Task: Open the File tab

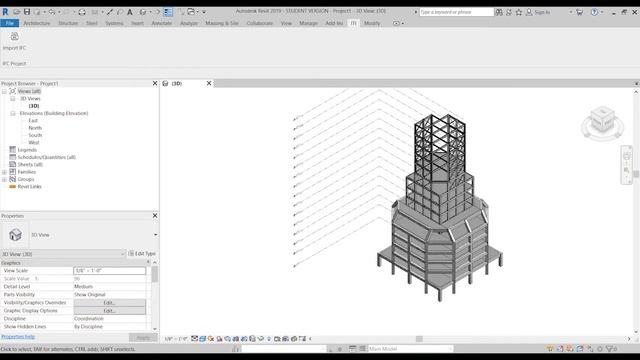Action: tap(10, 23)
